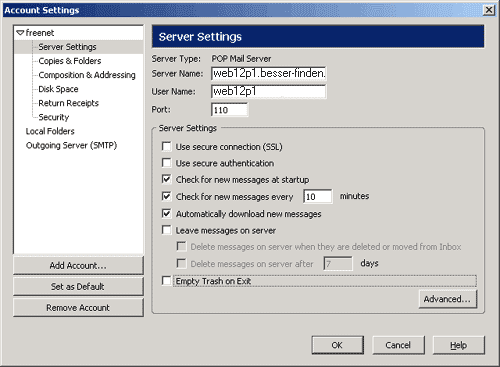The height and width of the screenshot is (367, 500).
Task: Select Outgoing Server (SMTP)
Action: tap(71, 145)
